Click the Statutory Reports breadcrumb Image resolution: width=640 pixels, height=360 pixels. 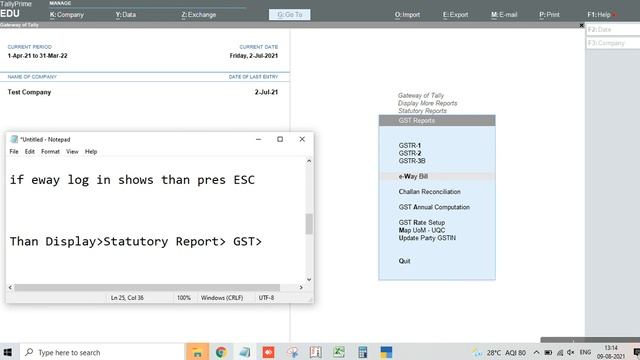pos(422,111)
